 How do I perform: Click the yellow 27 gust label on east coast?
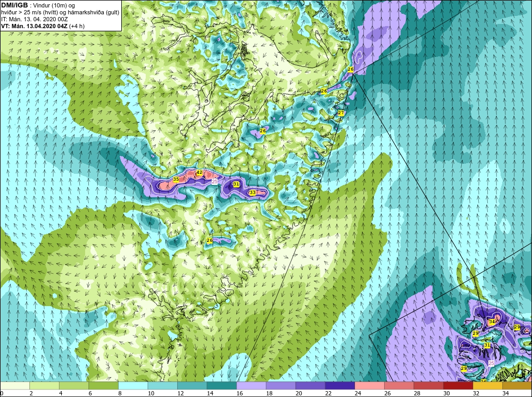(x=341, y=113)
